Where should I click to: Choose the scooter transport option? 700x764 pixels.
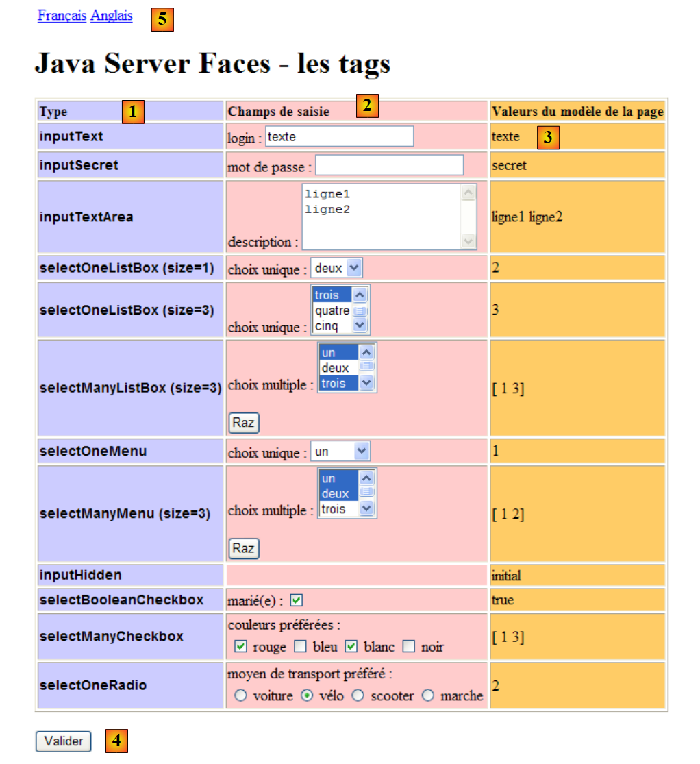pyautogui.click(x=358, y=695)
